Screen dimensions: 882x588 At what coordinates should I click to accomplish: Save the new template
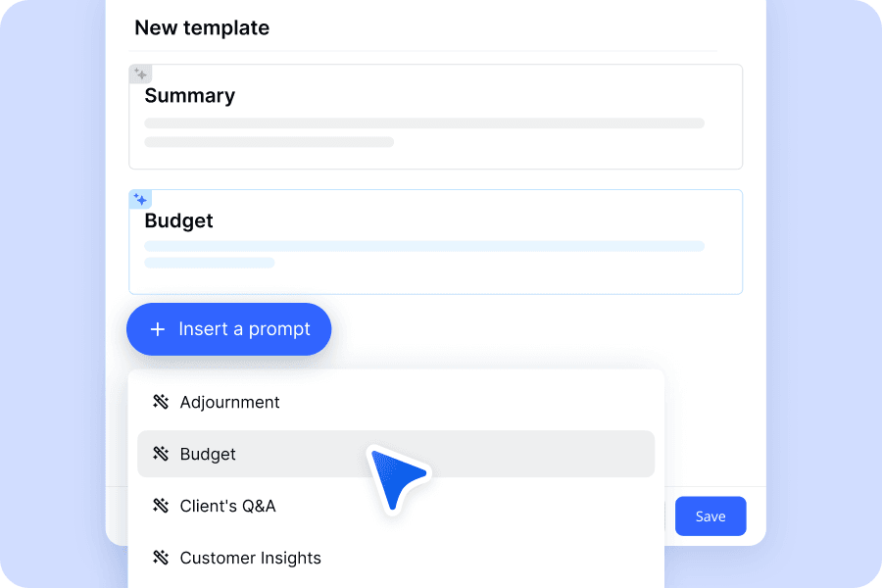710,516
